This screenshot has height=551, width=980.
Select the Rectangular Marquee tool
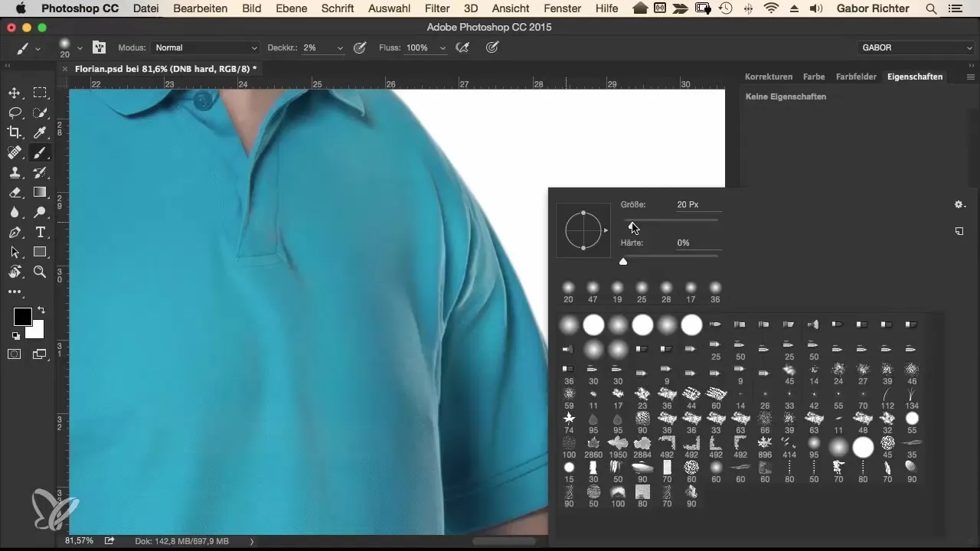click(x=40, y=93)
